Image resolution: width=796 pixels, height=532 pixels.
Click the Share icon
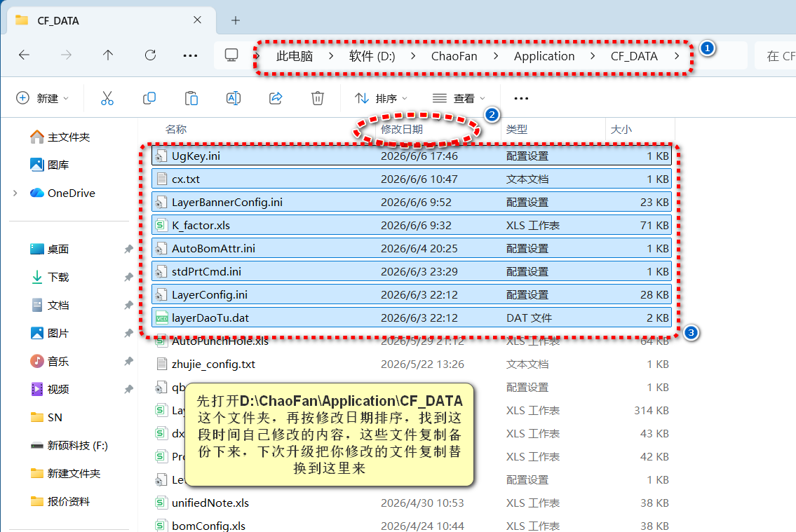tap(275, 98)
